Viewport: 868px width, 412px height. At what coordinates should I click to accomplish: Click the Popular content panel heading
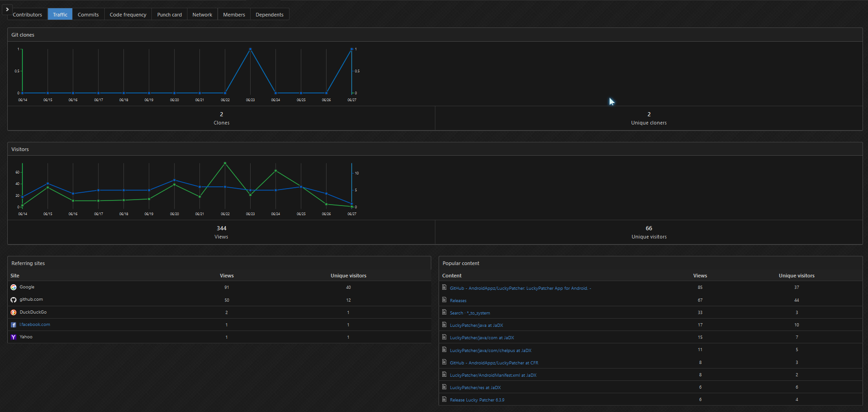tap(461, 263)
